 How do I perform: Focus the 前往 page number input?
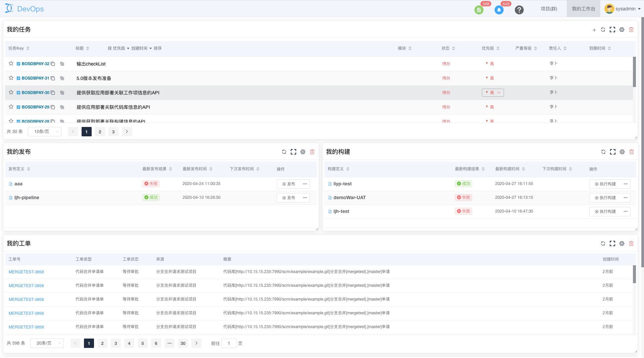[x=229, y=343]
